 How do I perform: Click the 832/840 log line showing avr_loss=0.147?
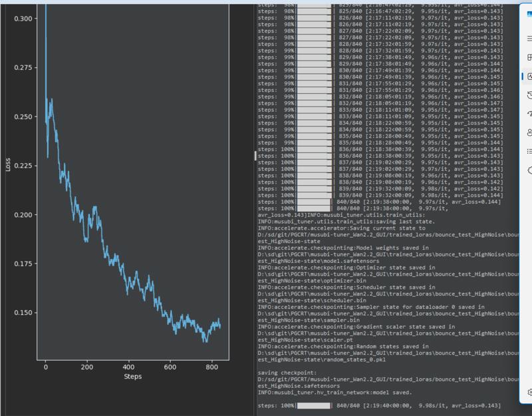(x=380, y=103)
